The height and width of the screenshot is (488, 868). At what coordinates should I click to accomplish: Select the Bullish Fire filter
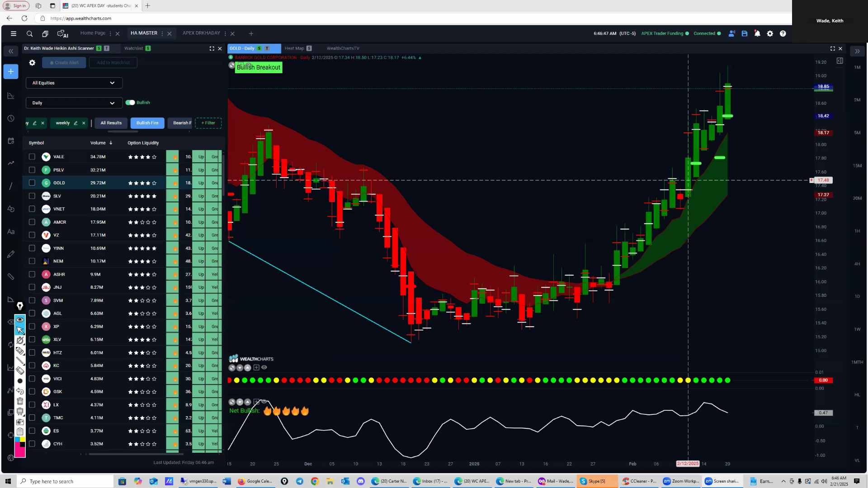coord(147,123)
